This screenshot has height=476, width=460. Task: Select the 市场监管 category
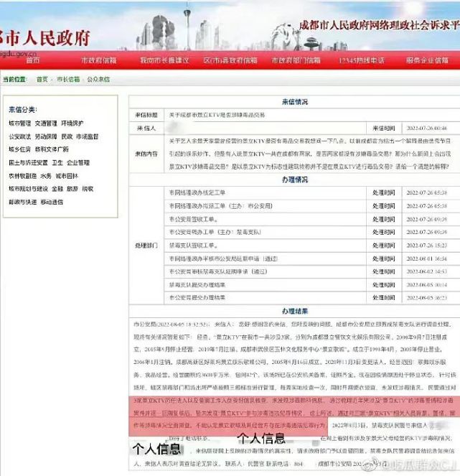87,136
